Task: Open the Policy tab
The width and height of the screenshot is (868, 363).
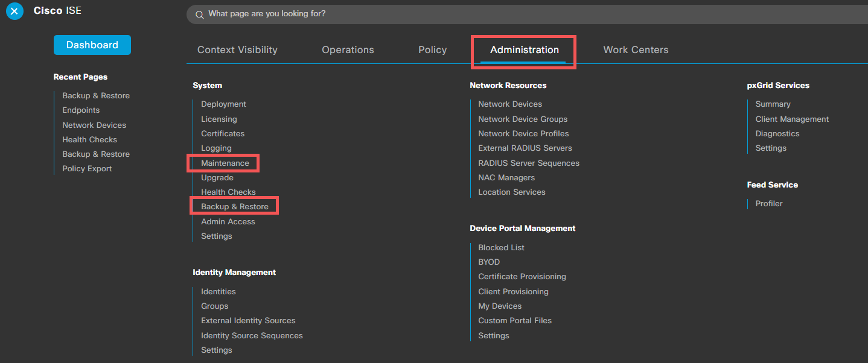Action: click(x=432, y=50)
